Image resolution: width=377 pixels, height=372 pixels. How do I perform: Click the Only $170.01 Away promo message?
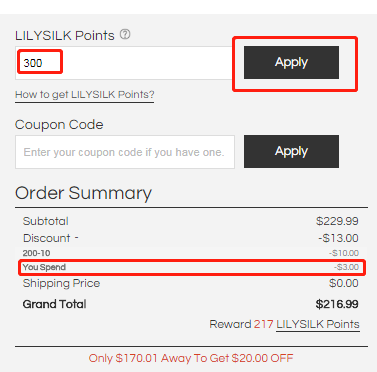coord(191,358)
